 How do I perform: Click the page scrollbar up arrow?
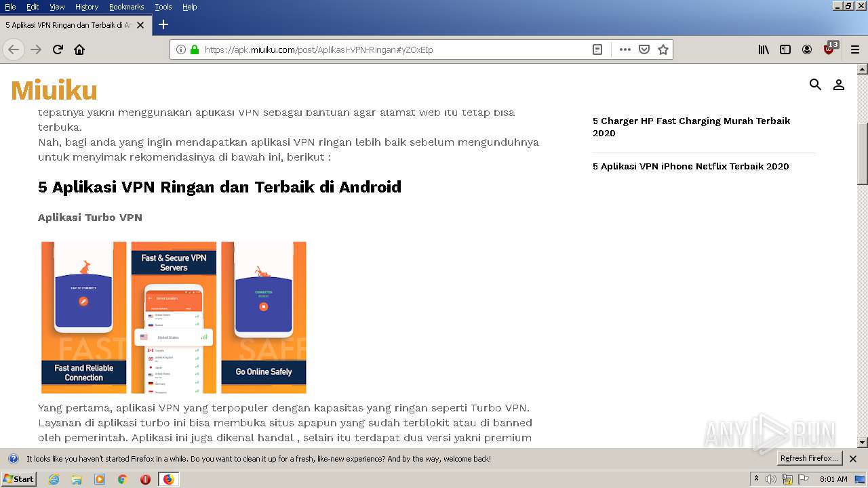click(x=863, y=69)
